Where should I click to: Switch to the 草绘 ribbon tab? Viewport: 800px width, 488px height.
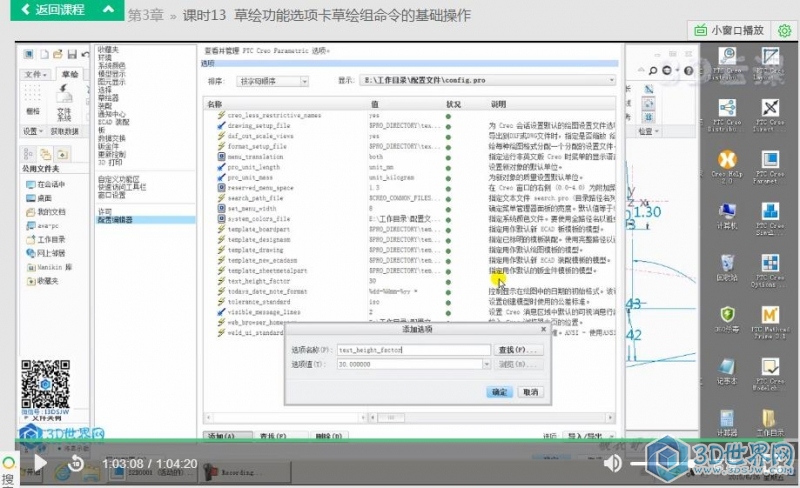point(70,75)
